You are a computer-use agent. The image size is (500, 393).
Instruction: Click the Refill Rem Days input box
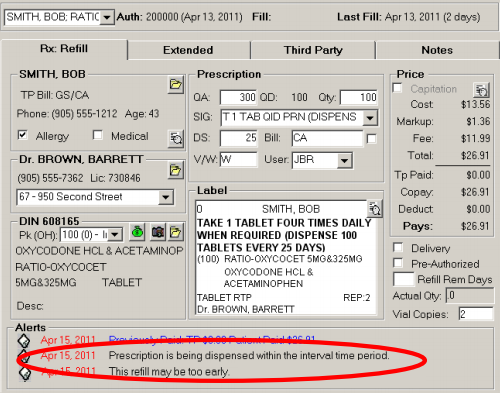tap(403, 279)
